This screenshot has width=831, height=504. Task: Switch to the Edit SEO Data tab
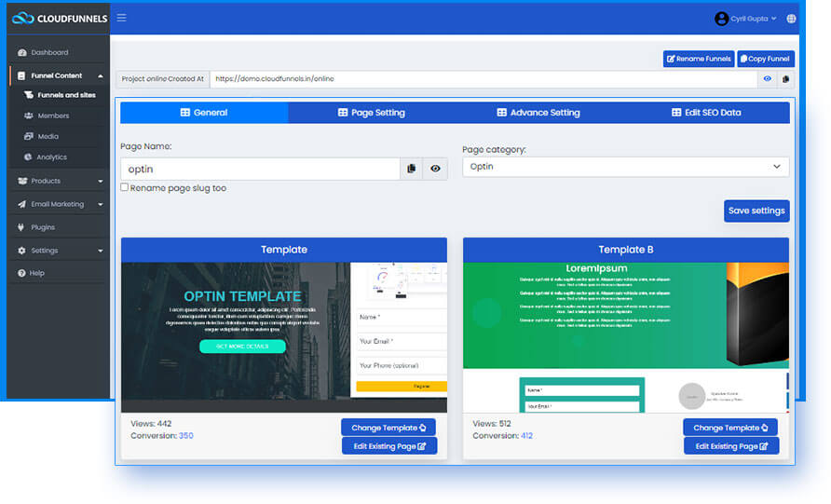[706, 113]
